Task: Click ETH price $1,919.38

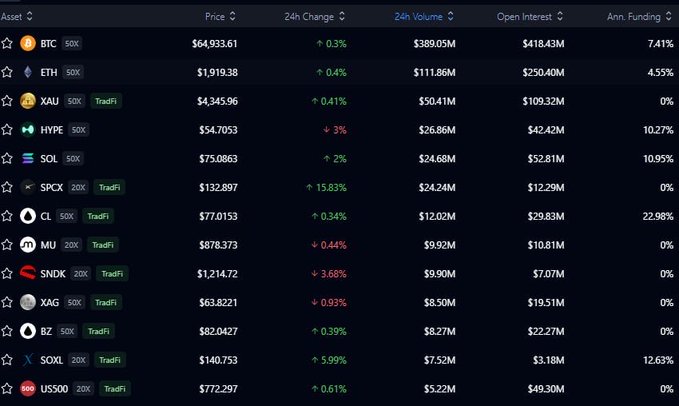Action: click(217, 72)
